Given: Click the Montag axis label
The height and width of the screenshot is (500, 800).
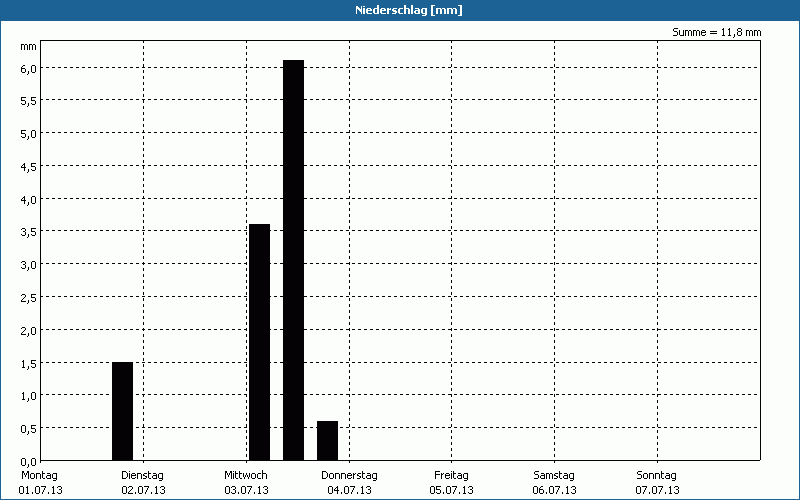Looking at the screenshot, I should pos(39,475).
